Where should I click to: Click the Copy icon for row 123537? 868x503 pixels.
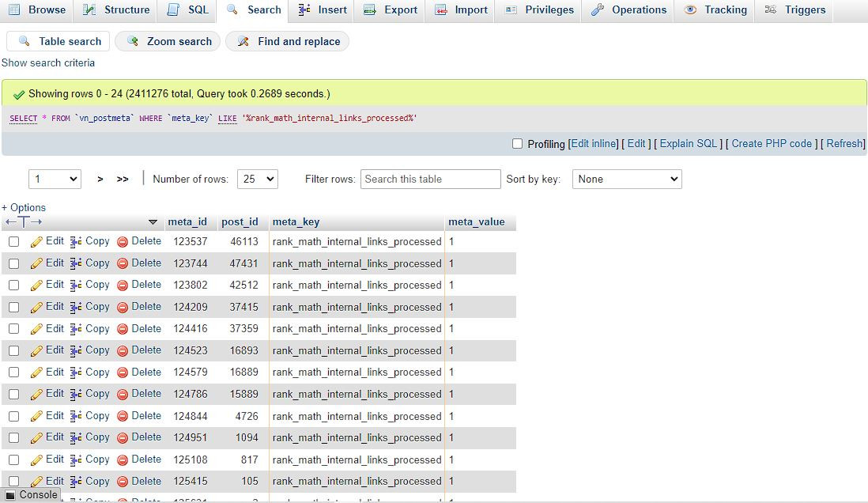(77, 241)
